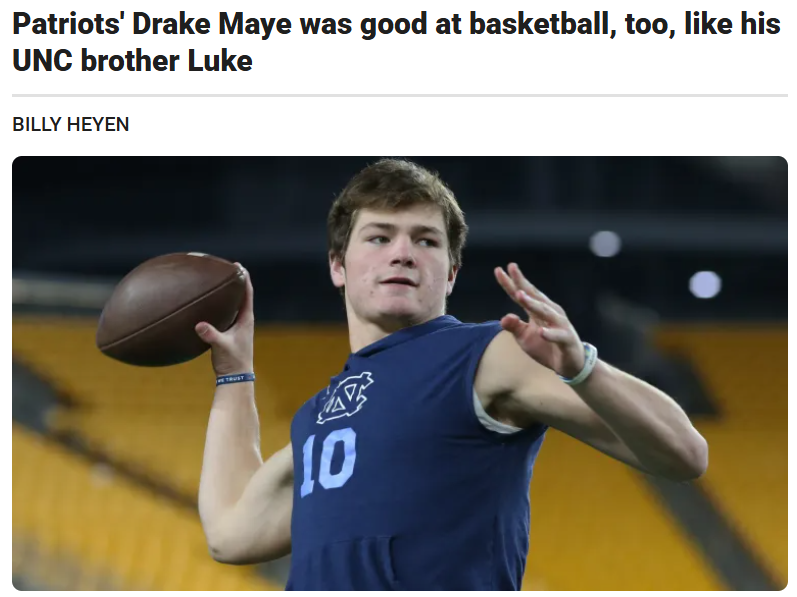The width and height of the screenshot is (797, 597).
Task: Click the football in the photo
Action: (170, 307)
